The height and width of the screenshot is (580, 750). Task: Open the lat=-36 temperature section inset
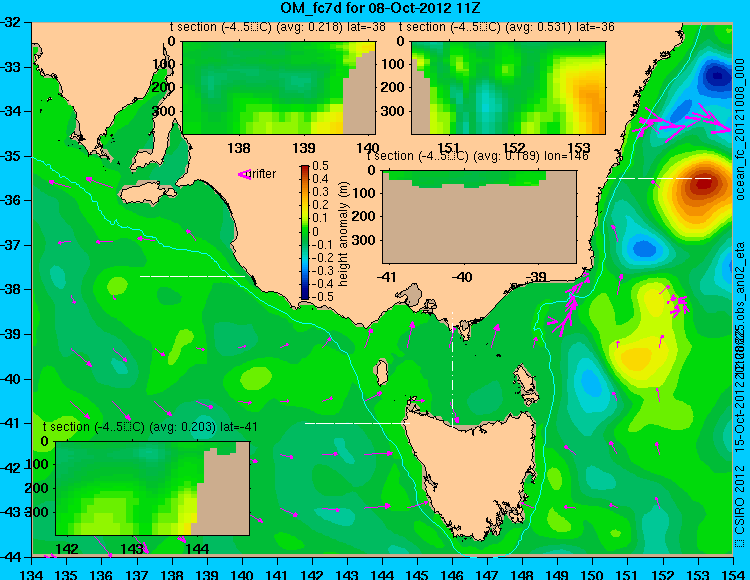pyautogui.click(x=508, y=88)
